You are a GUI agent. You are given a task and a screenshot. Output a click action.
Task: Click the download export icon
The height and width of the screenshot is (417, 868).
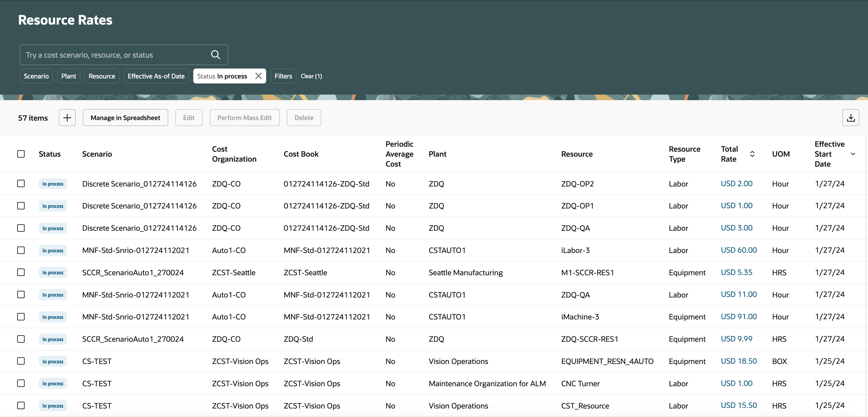[x=850, y=117]
